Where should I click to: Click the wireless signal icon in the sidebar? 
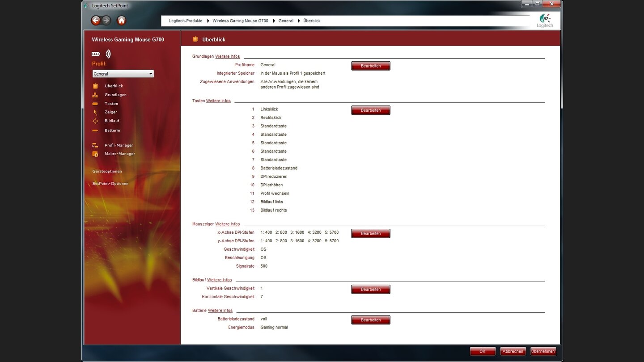click(108, 54)
